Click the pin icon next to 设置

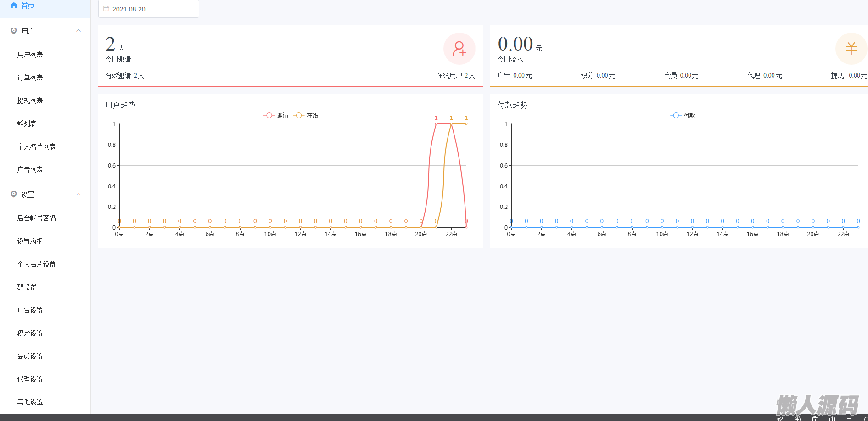[x=14, y=194]
